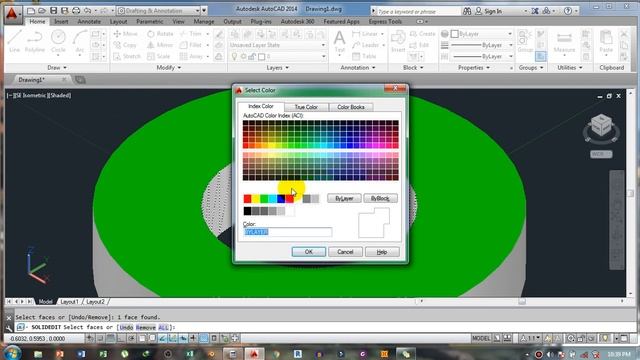Toggle Snap Mode in status bar
Image resolution: width=640 pixels, height=360 pixels.
pos(100,338)
